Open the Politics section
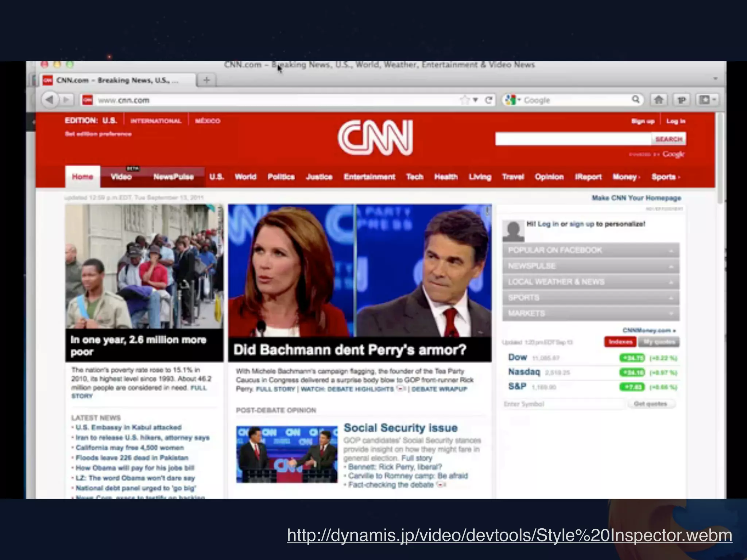 click(x=281, y=177)
